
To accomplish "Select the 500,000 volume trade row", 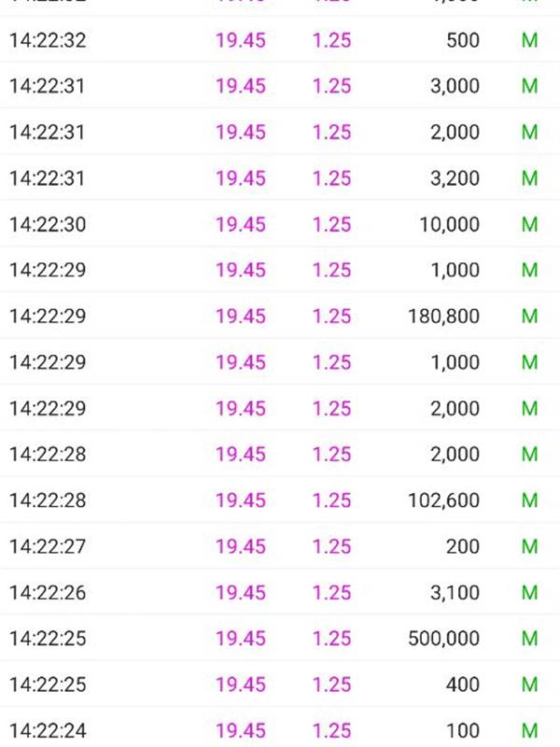I will (x=280, y=638).
